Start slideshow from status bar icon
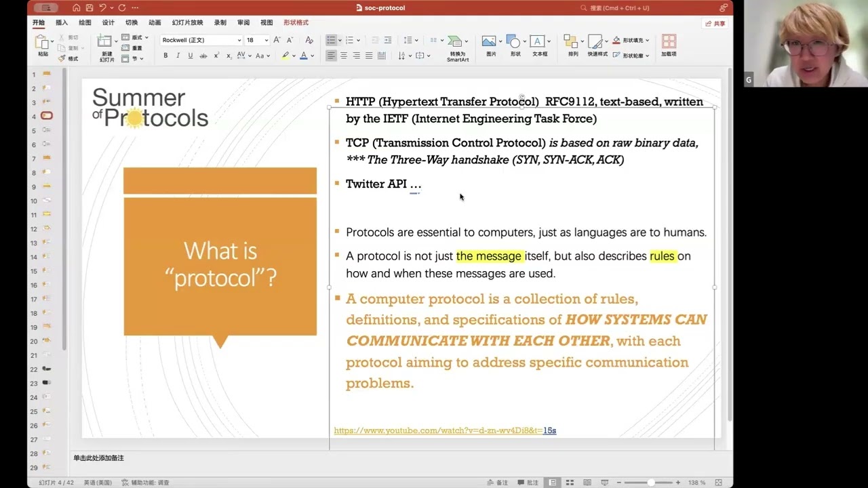868x488 pixels. click(x=604, y=483)
